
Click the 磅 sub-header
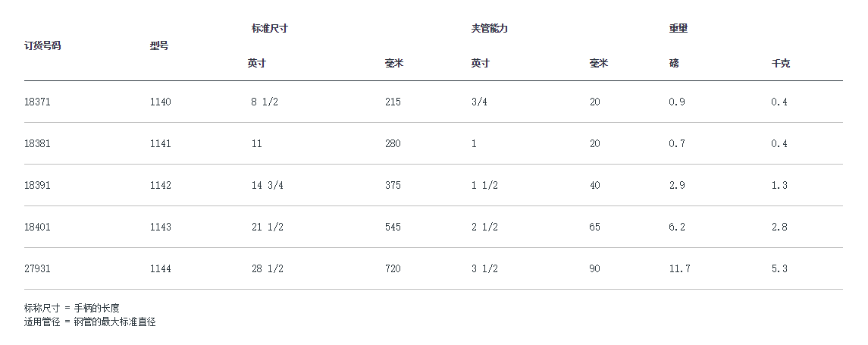[x=674, y=64]
